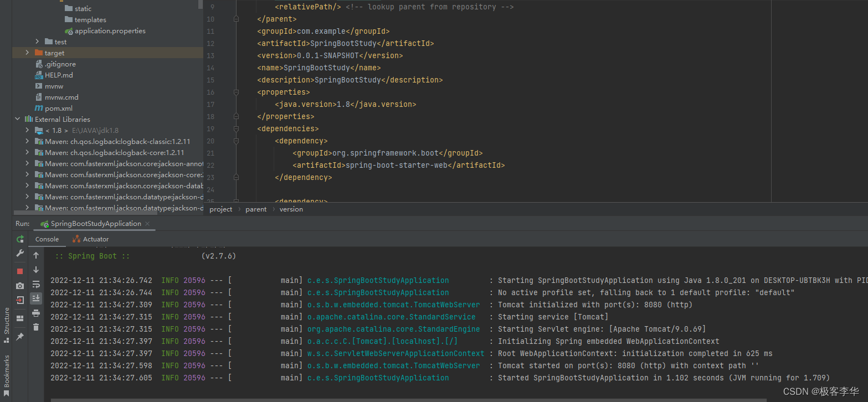Click the Exit icon in Run toolbar

pyautogui.click(x=20, y=300)
